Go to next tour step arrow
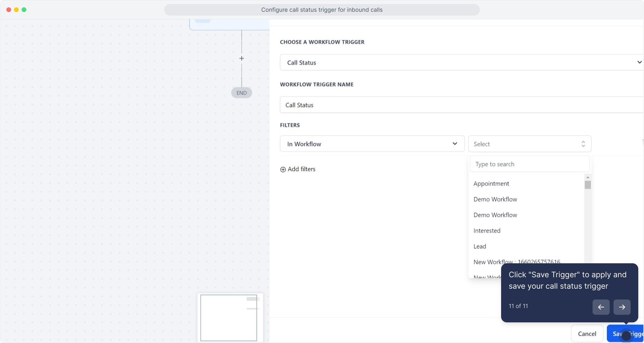Viewport: 644px width, 343px height. (x=622, y=307)
